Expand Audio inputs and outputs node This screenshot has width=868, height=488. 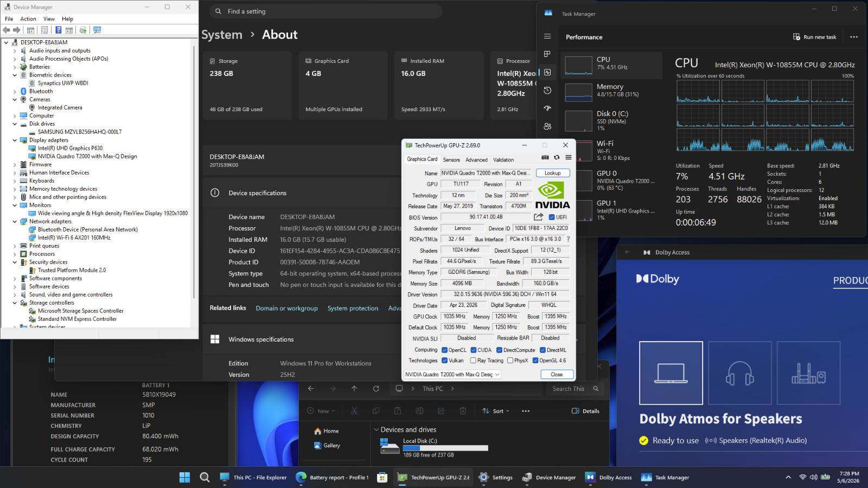15,51
